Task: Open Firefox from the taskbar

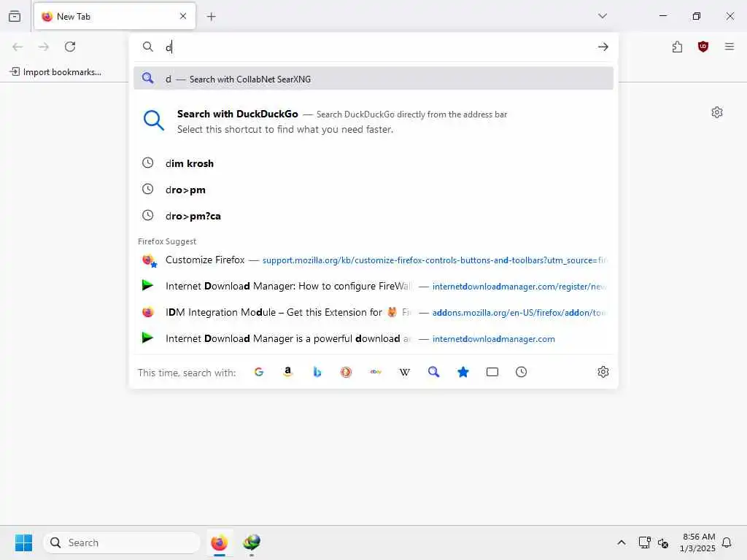Action: point(219,542)
